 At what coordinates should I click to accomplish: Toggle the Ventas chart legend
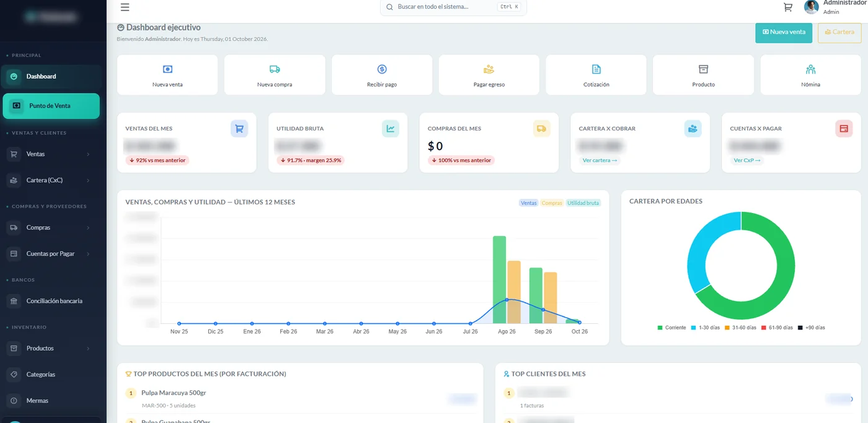click(x=529, y=203)
